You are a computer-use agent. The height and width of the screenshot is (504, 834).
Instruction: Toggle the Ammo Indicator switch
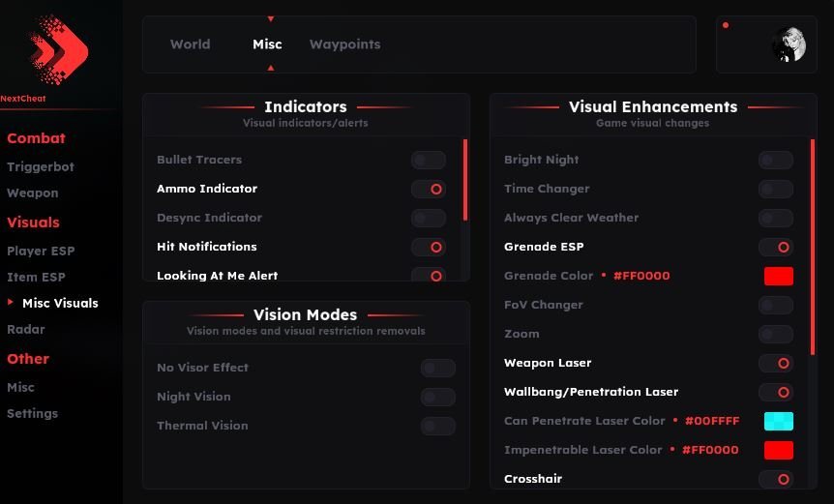(x=428, y=190)
